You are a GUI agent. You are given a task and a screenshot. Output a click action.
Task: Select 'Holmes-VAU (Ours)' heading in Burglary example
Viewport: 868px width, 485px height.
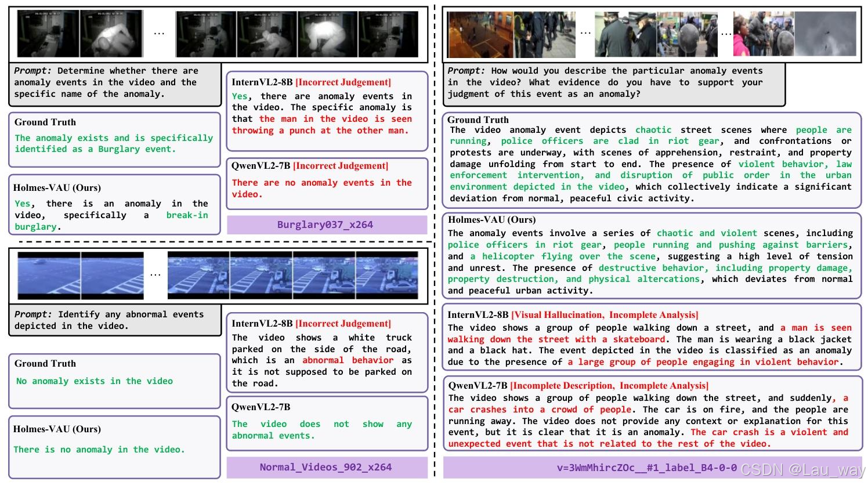pos(57,188)
